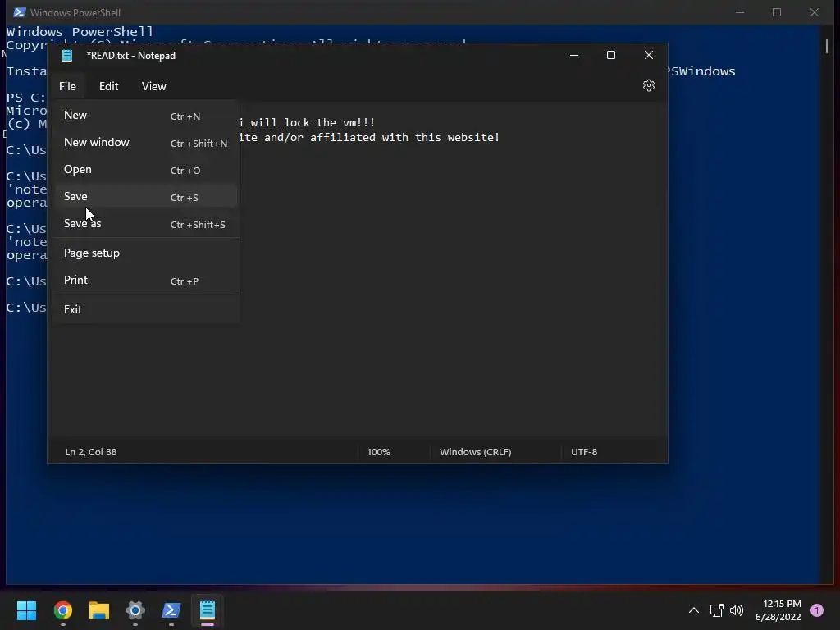Screen dimensions: 840x630
Task: Close the PowerShell window
Action: click(815, 12)
